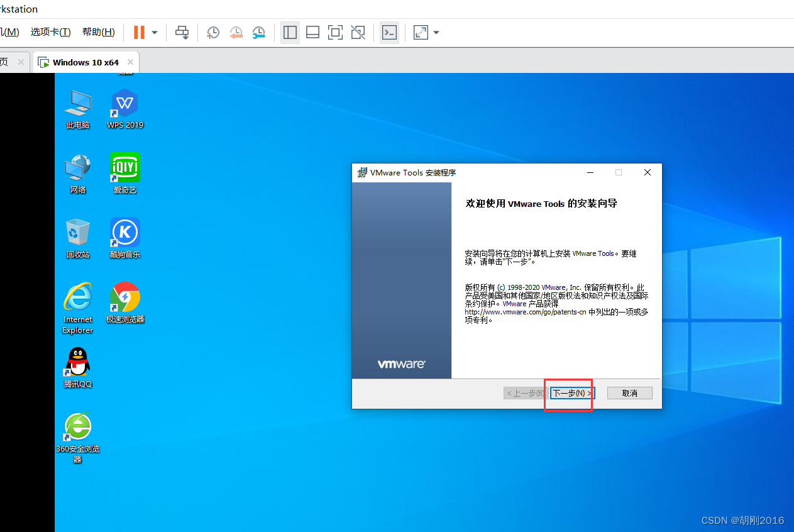Open the snapshot manager
This screenshot has height=532, width=794.
(x=258, y=32)
